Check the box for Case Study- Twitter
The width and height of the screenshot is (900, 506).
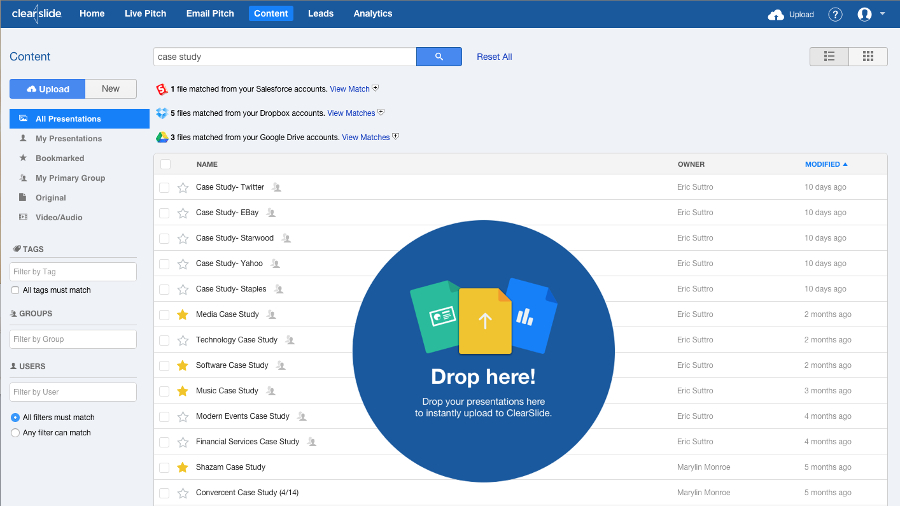click(x=164, y=188)
